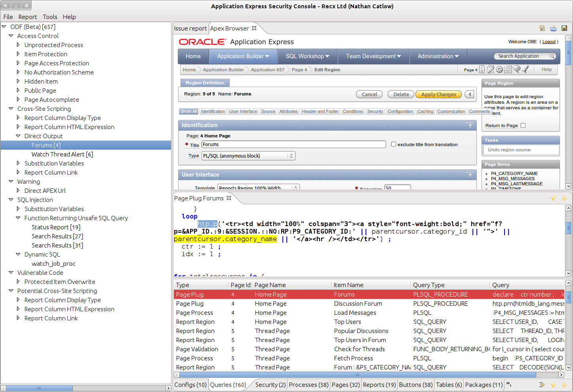
Task: Collapse the Cross-Site Scripting node
Action: 11,108
